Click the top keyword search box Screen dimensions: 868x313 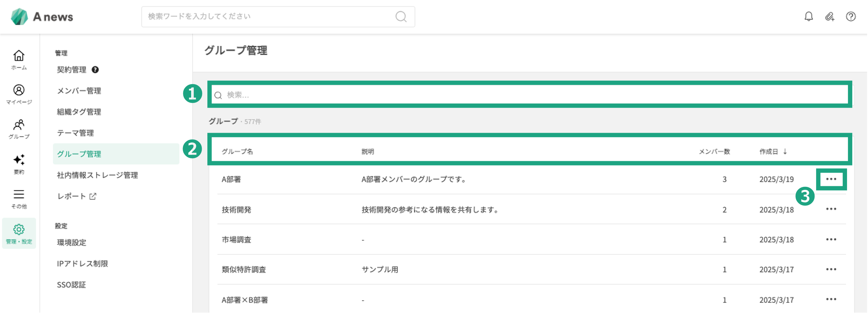tap(269, 16)
